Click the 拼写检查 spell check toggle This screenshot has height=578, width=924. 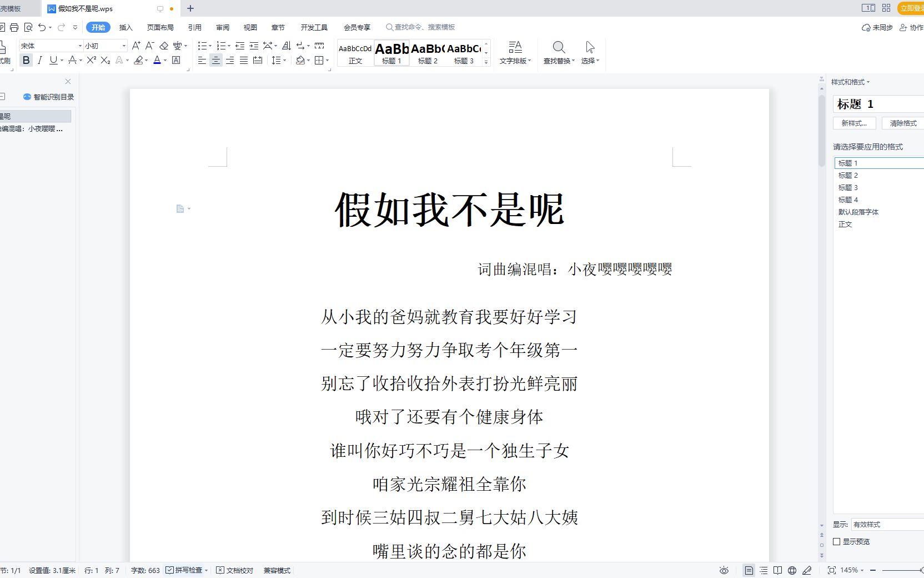click(187, 570)
